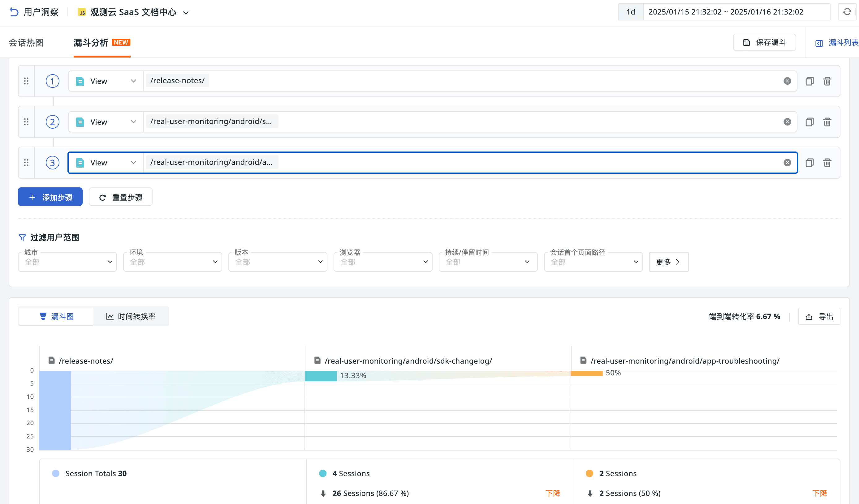The width and height of the screenshot is (859, 504).
Task: Open the 1d time range selector
Action: [631, 12]
